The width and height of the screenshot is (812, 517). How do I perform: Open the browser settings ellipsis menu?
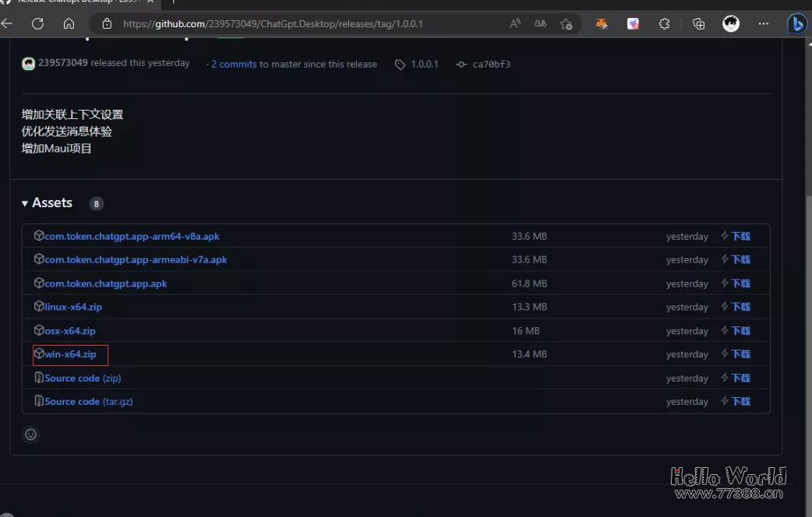coord(763,23)
